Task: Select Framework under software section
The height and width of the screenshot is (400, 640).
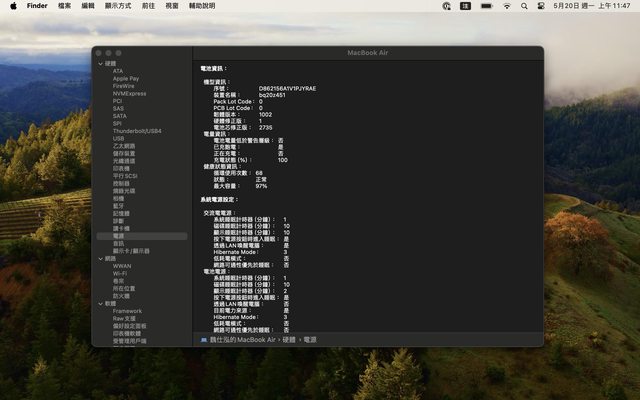Action: (x=127, y=311)
